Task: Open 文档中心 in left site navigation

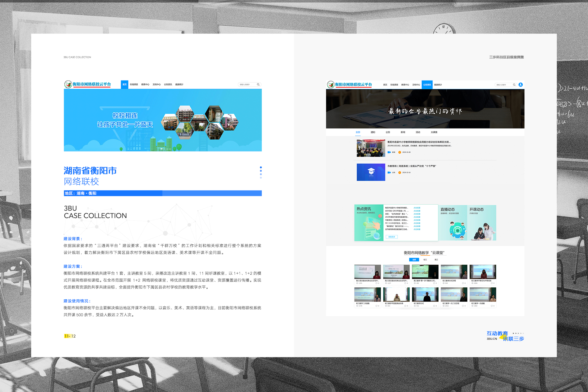Action: 157,84
